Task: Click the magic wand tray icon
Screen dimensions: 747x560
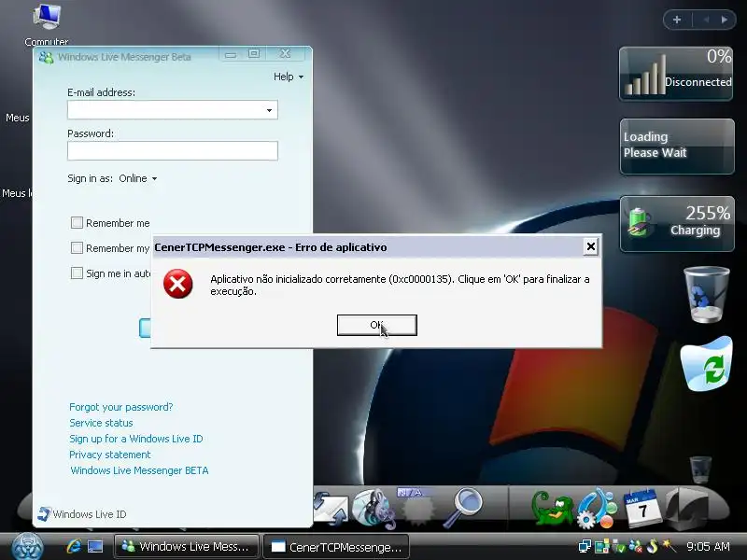Action: point(669,545)
